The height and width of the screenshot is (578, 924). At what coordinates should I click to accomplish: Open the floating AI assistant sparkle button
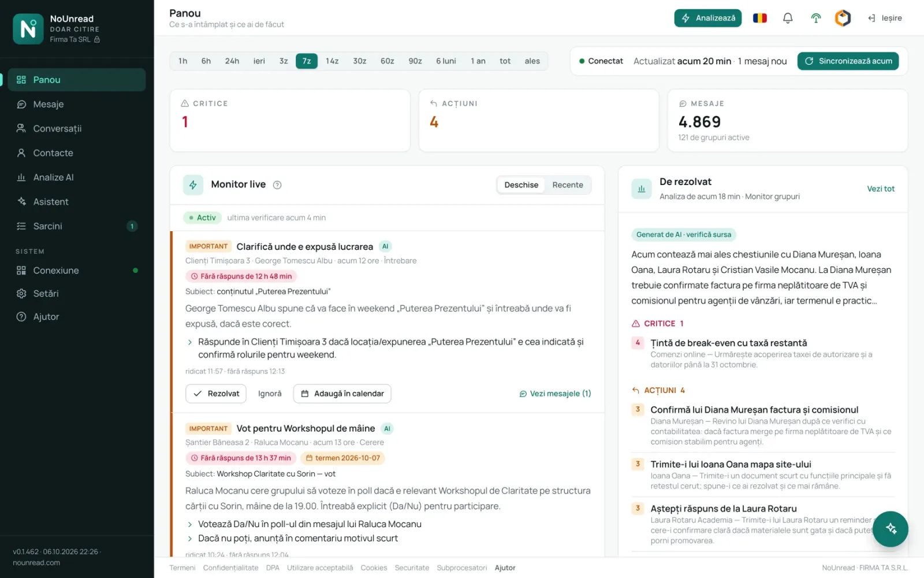click(x=891, y=529)
